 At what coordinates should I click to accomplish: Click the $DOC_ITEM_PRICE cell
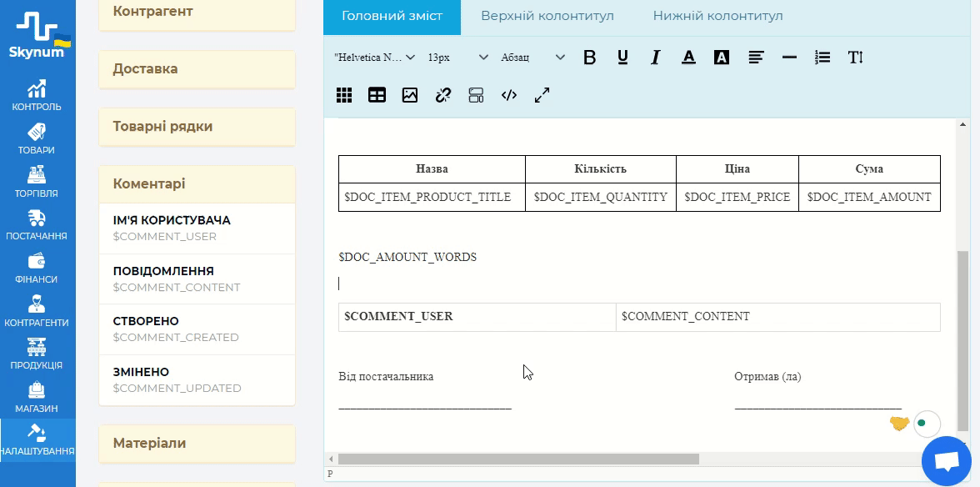point(737,197)
